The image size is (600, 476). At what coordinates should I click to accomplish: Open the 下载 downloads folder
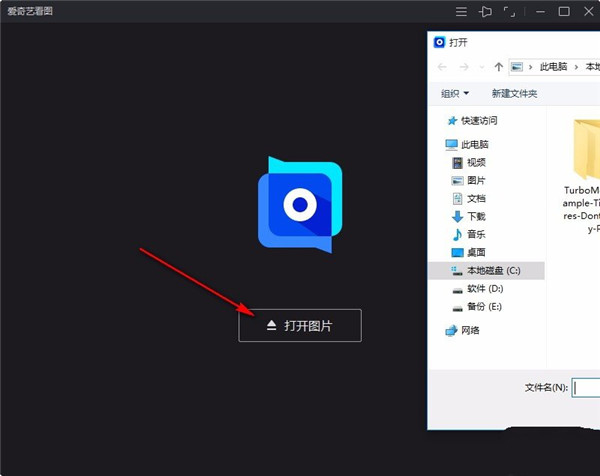[476, 216]
